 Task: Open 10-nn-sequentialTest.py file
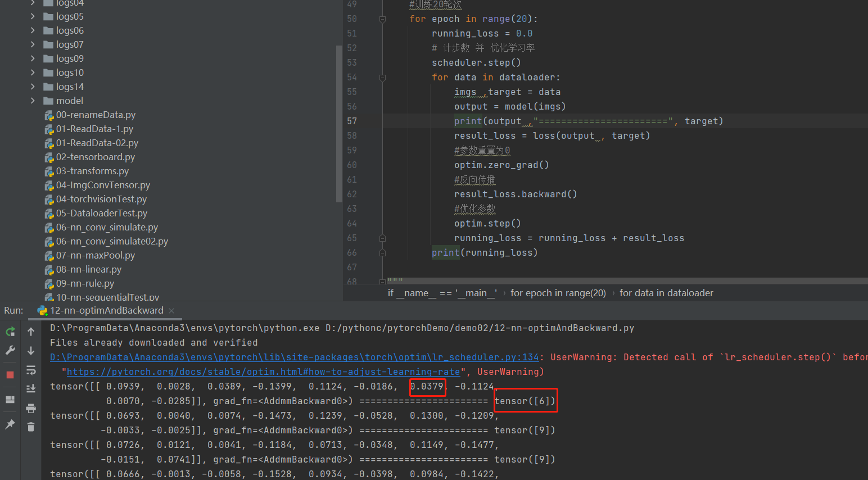(x=107, y=297)
